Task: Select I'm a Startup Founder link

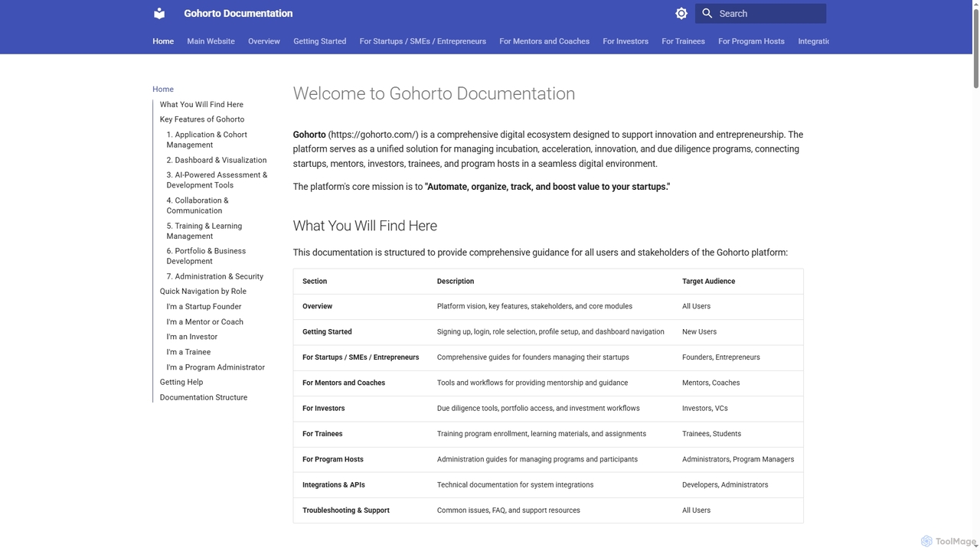Action: pyautogui.click(x=204, y=307)
